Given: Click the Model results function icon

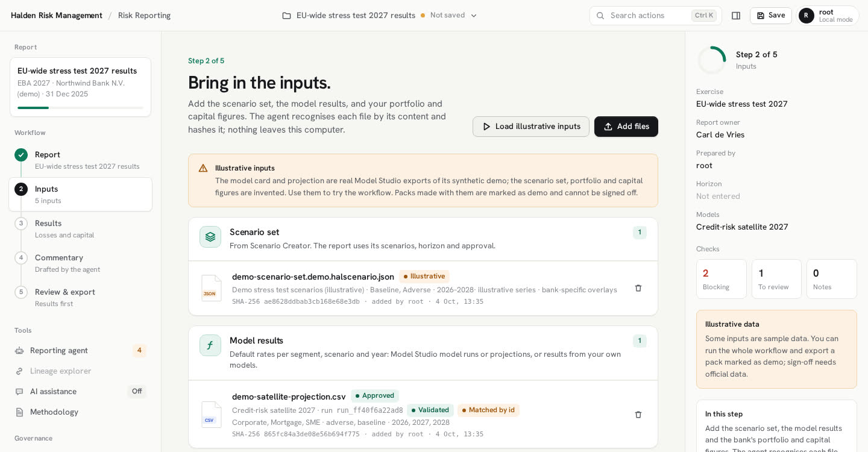Looking at the screenshot, I should pyautogui.click(x=210, y=345).
